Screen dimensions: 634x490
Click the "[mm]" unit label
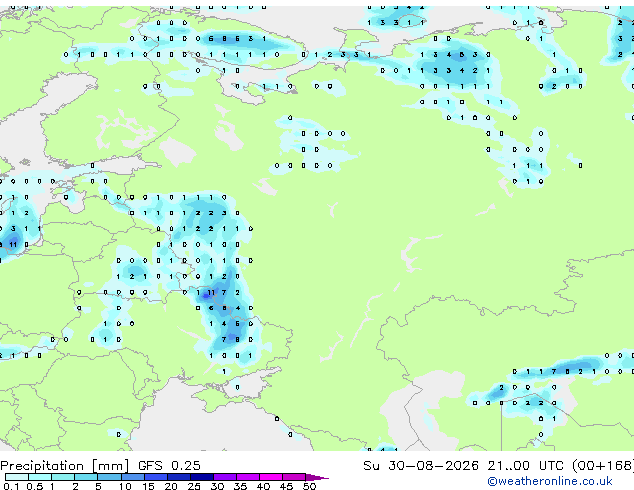[111, 466]
